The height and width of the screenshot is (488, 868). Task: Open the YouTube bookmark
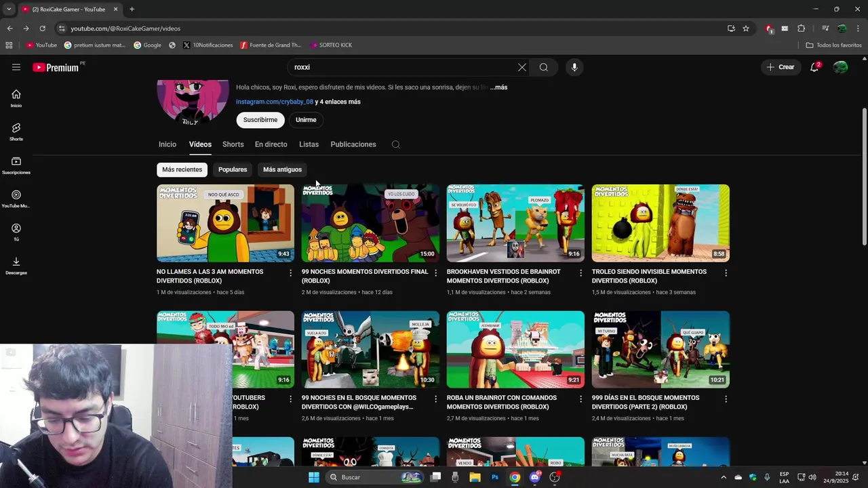click(41, 45)
